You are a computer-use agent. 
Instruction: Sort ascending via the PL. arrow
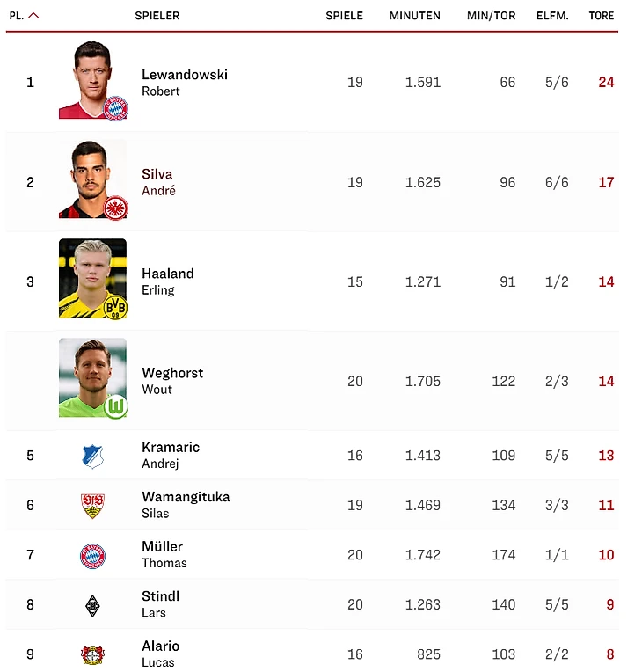(x=33, y=16)
